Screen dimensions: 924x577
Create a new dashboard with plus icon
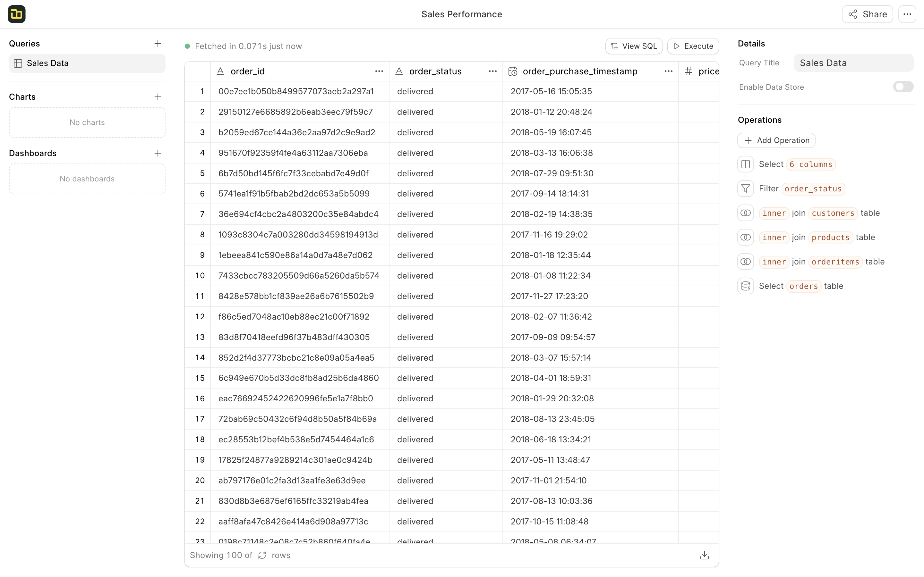click(158, 154)
